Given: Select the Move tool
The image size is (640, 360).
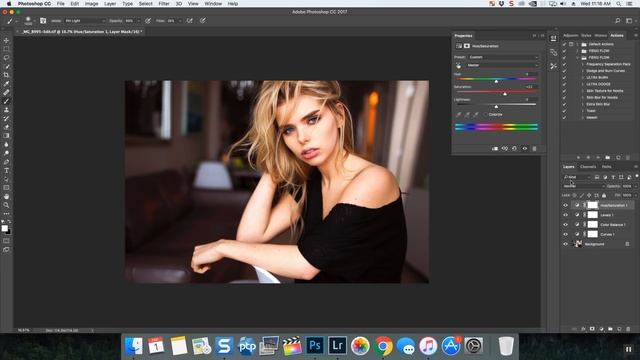Looking at the screenshot, I should (x=6, y=40).
